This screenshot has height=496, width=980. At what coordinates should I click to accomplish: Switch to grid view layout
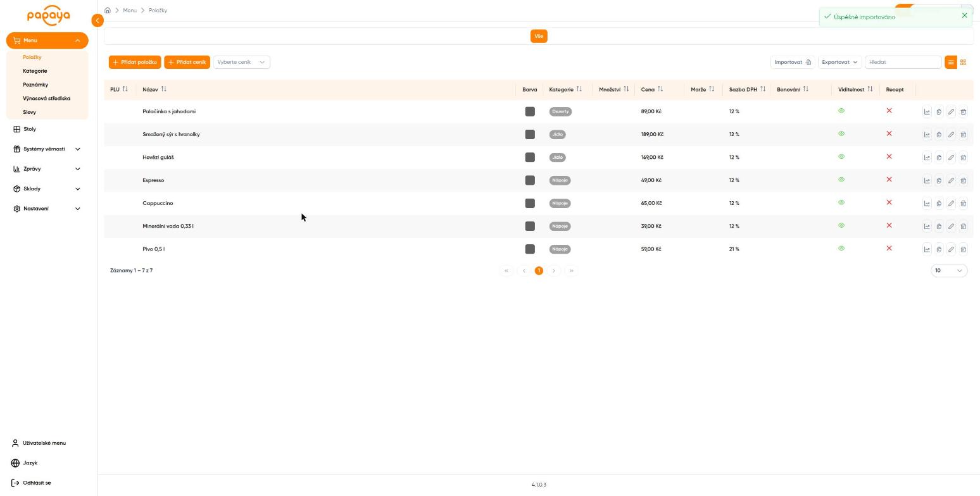pos(963,62)
